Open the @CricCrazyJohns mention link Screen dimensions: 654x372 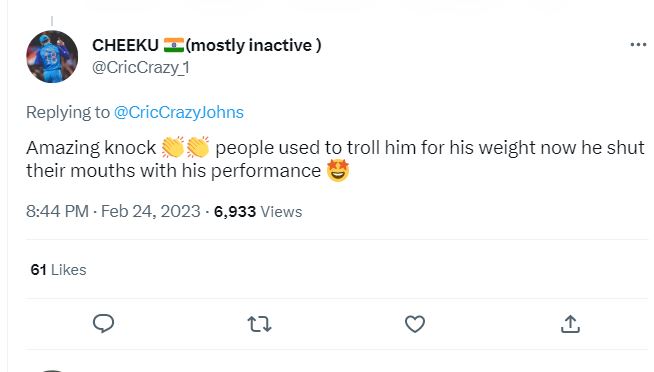click(179, 112)
